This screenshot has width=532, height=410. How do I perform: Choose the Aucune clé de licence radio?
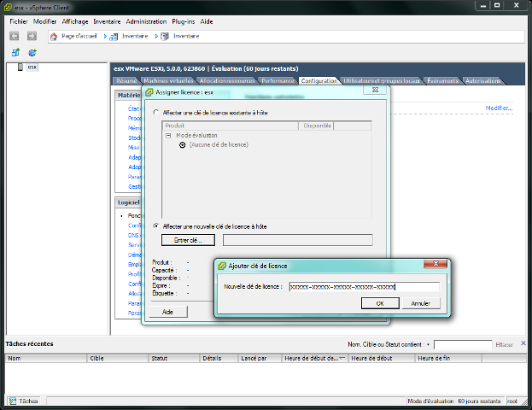(182, 145)
